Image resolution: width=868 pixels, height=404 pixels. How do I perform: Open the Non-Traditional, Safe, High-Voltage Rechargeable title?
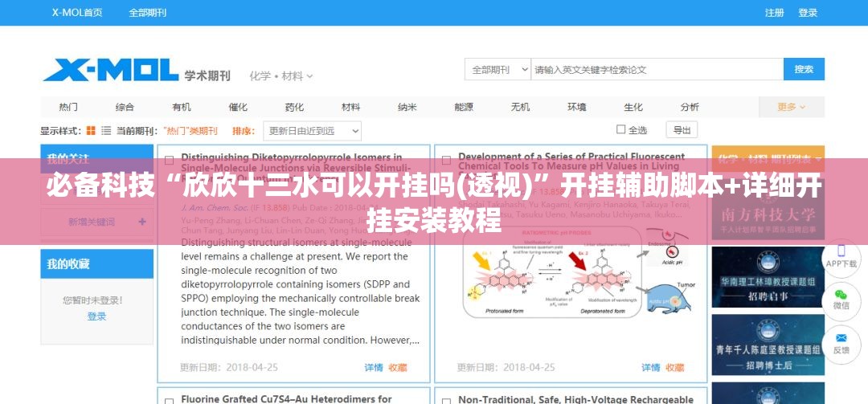click(x=575, y=399)
